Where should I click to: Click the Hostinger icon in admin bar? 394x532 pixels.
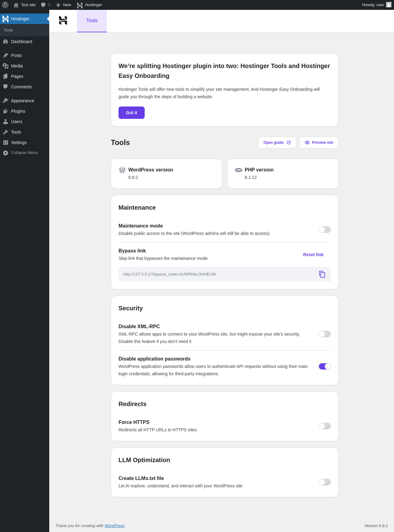pos(80,5)
